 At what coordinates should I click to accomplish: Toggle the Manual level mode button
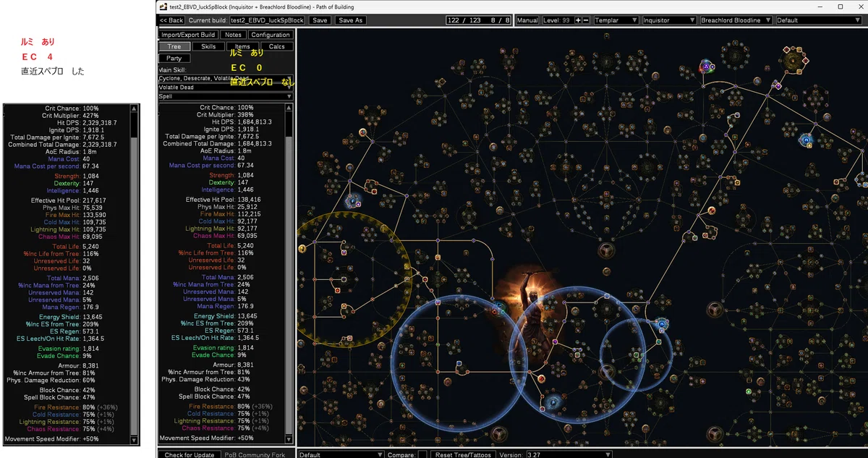coord(527,20)
